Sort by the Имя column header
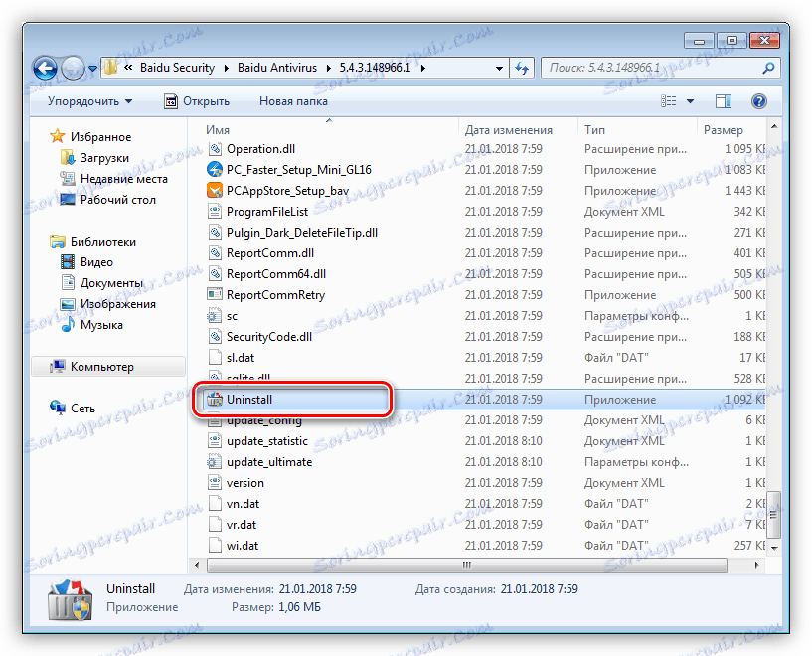812x656 pixels. [218, 130]
